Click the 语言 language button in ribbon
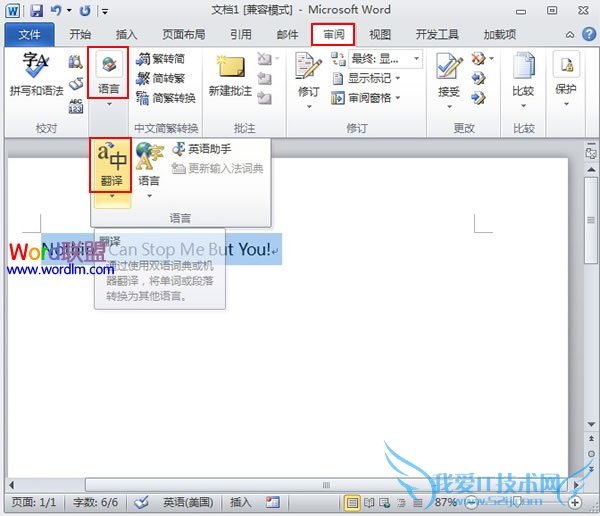Screen dimensions: 600x516 pos(108,73)
